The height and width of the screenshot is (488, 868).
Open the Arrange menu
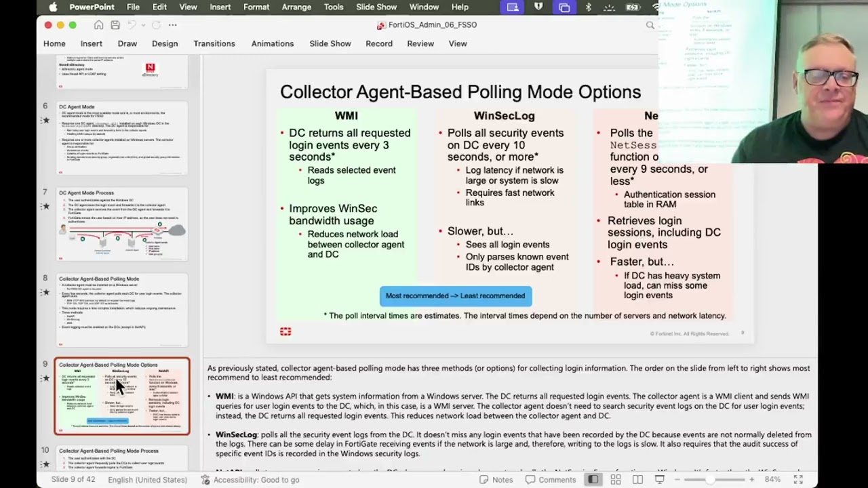296,7
